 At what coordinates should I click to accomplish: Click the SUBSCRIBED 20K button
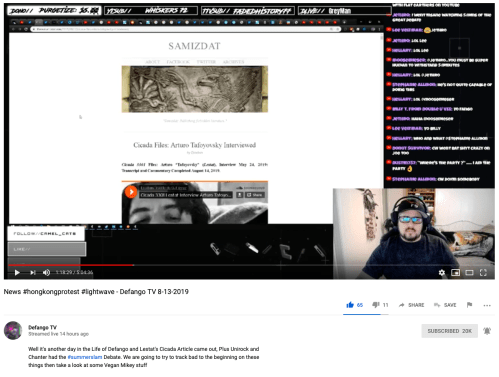pyautogui.click(x=449, y=331)
